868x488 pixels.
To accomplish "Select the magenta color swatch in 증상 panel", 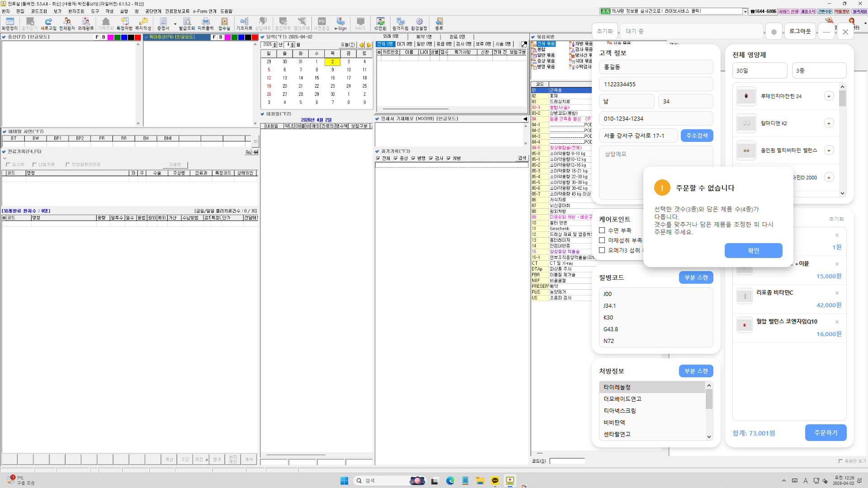I will [x=110, y=38].
